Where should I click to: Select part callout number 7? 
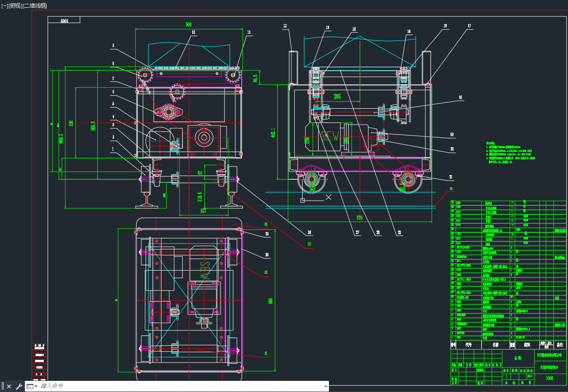(x=113, y=79)
